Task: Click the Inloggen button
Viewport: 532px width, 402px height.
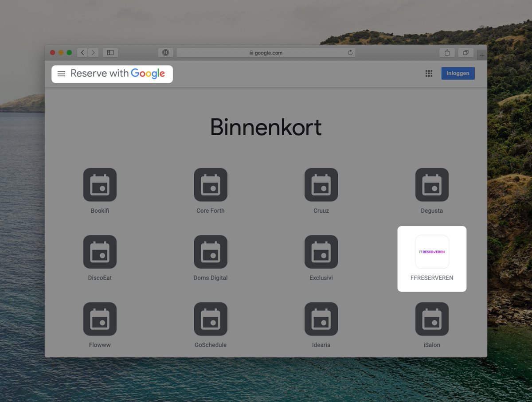Action: click(x=458, y=73)
